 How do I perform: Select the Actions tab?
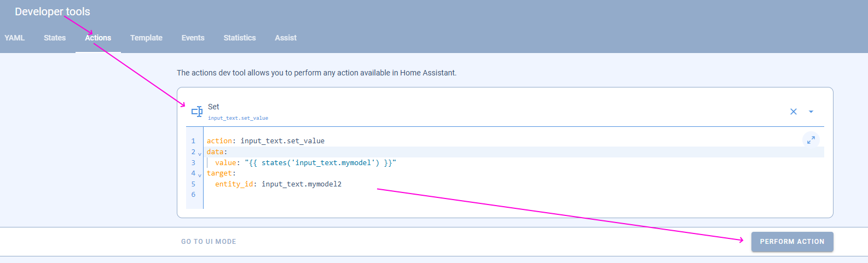point(98,38)
